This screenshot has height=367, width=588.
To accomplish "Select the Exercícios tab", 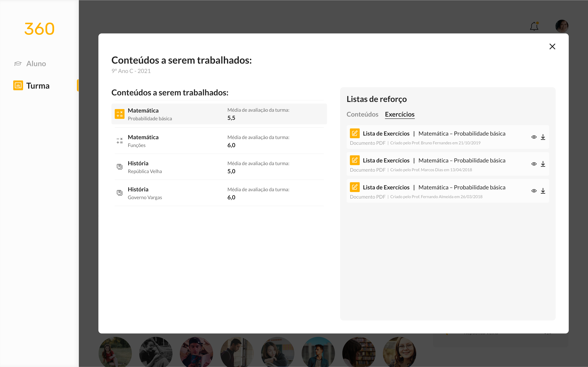I will tap(400, 114).
